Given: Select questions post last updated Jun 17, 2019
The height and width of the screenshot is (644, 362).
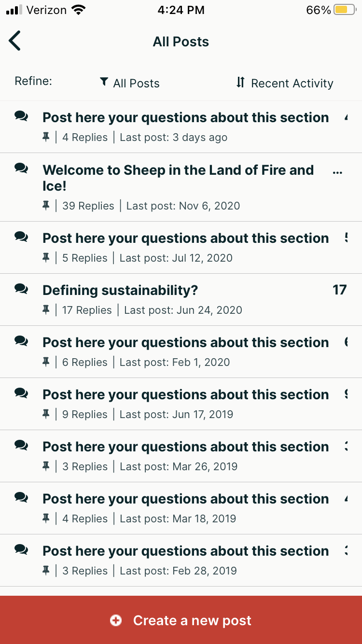Looking at the screenshot, I should (185, 395).
